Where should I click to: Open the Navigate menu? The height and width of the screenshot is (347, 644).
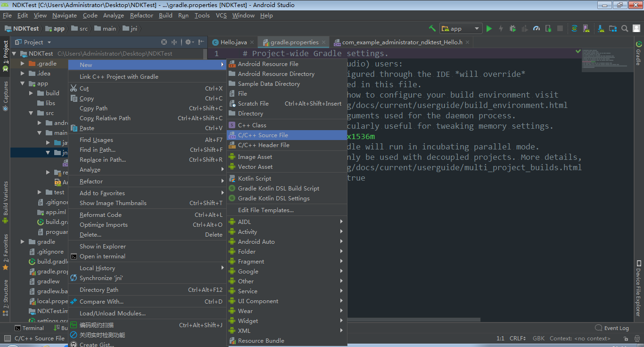(x=65, y=15)
